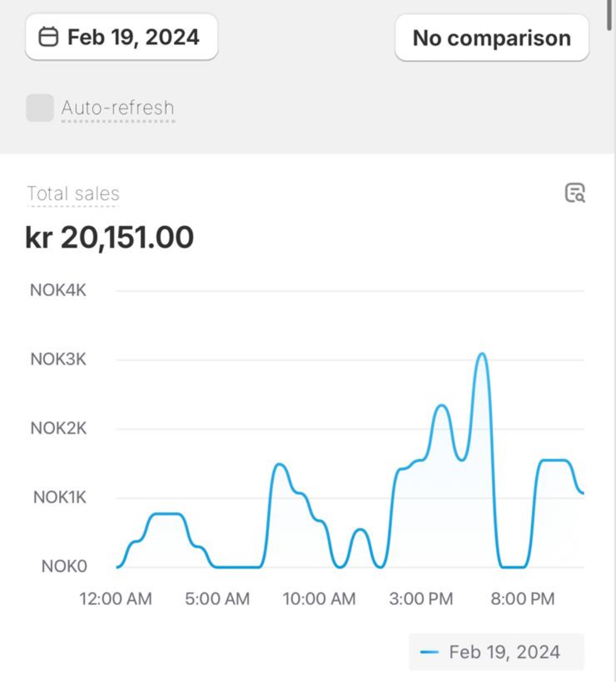Click the 8:00 PM axis label

[x=523, y=599]
